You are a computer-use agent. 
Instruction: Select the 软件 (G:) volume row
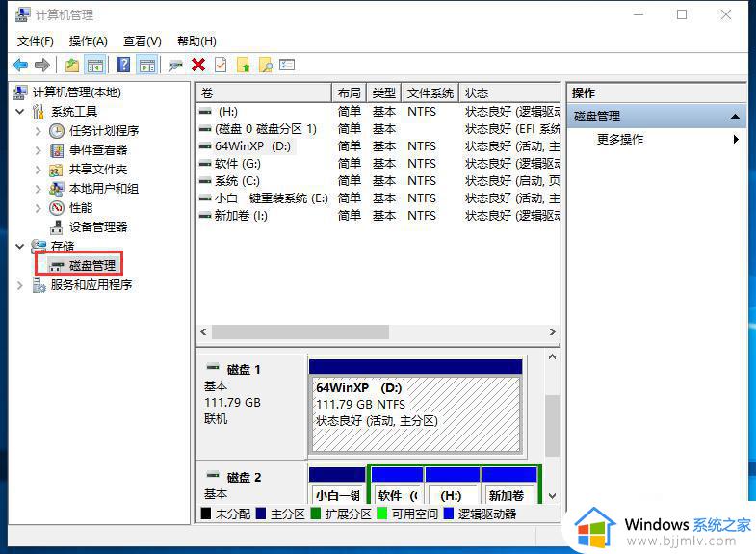[x=378, y=164]
